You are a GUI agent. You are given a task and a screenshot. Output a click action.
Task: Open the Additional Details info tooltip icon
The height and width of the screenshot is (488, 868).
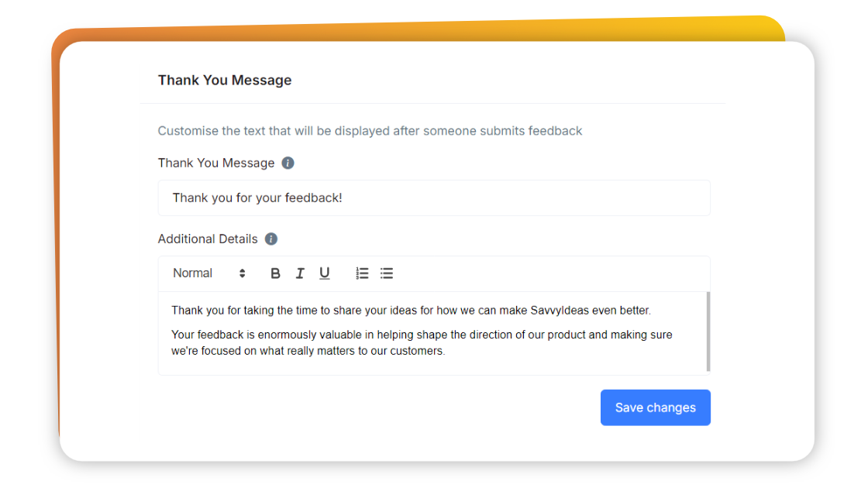click(x=270, y=239)
